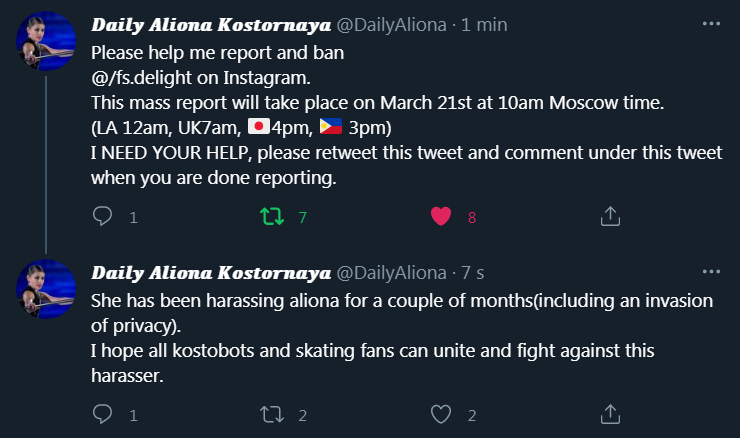
Task: Click @DailyAliona handle on second tweet
Action: click(x=389, y=272)
